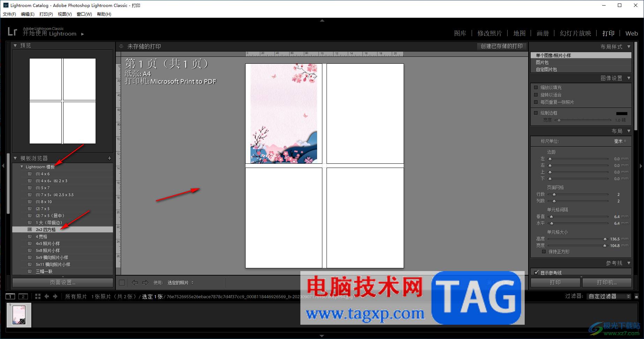Click the plus icon in 模板浏览器 header

(110, 158)
